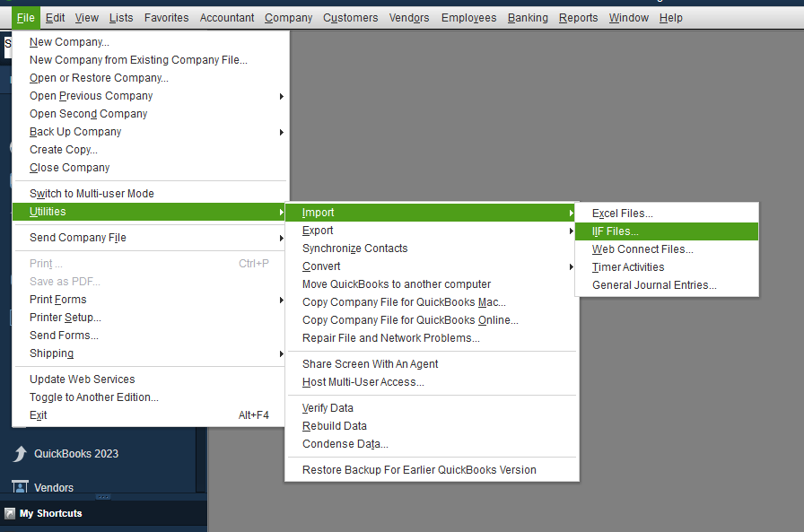
Task: Open the Lists menu
Action: (x=121, y=18)
